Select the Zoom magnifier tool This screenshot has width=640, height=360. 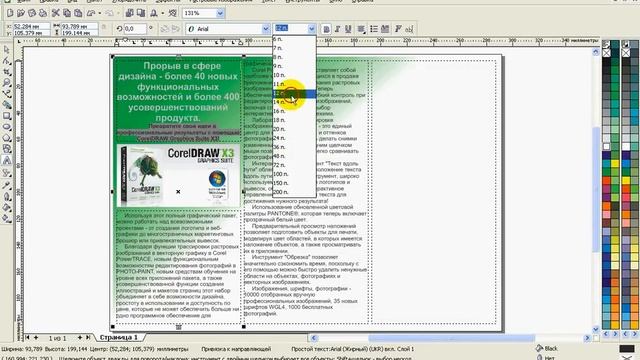pyautogui.click(x=7, y=83)
